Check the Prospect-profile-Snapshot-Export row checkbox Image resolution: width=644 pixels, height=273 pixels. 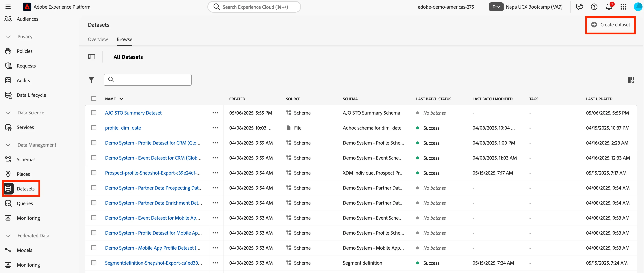pyautogui.click(x=94, y=173)
